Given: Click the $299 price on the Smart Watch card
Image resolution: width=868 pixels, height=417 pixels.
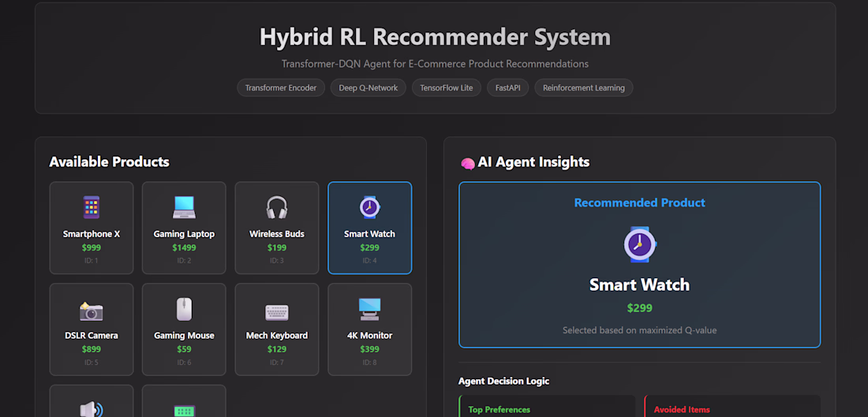Looking at the screenshot, I should [370, 248].
